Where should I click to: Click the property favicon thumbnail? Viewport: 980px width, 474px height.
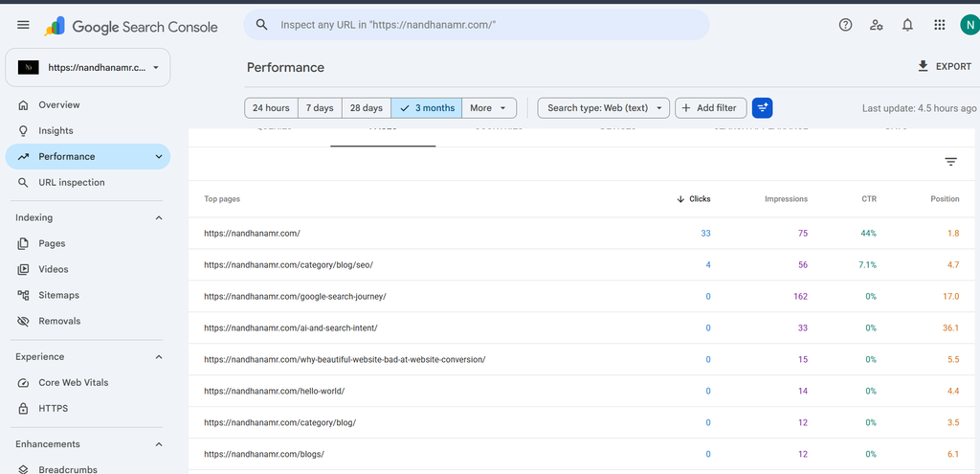[28, 68]
